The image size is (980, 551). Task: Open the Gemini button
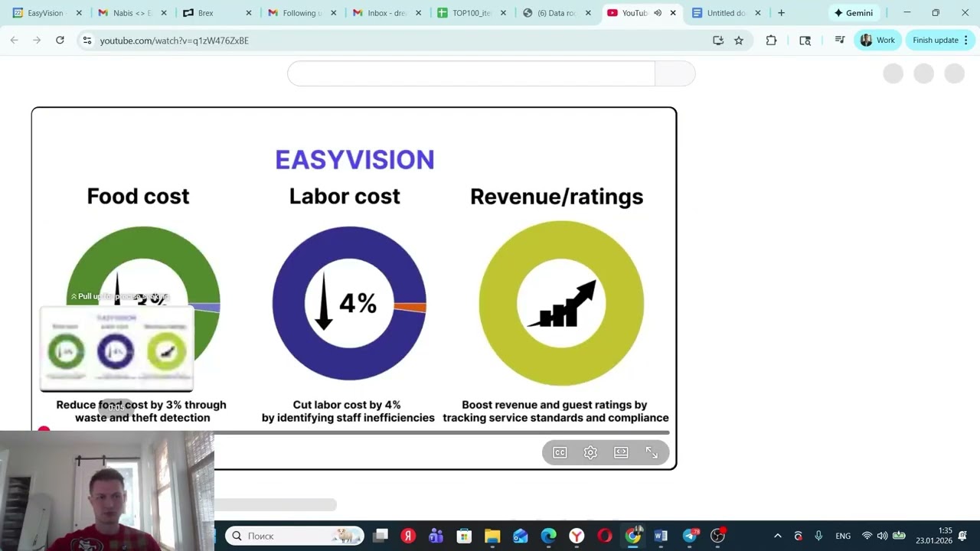(854, 13)
